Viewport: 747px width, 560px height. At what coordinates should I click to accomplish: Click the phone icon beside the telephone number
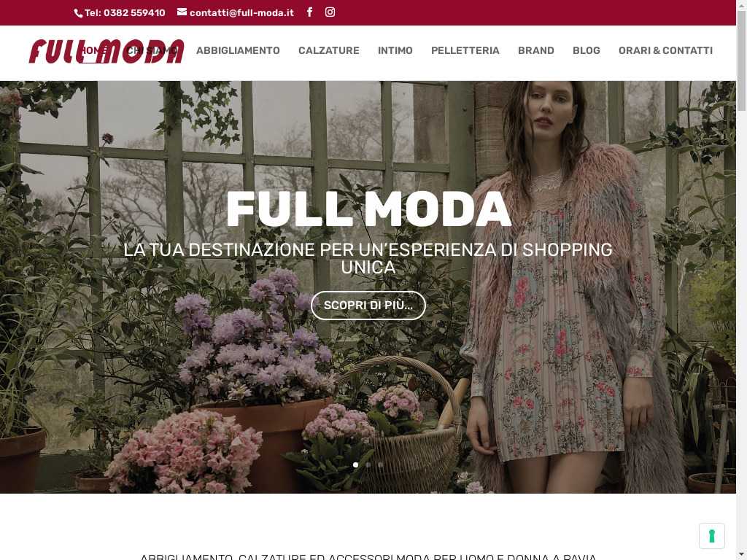coord(79,13)
